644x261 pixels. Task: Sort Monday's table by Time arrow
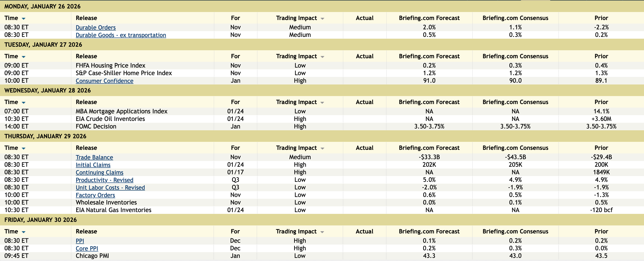(x=24, y=19)
